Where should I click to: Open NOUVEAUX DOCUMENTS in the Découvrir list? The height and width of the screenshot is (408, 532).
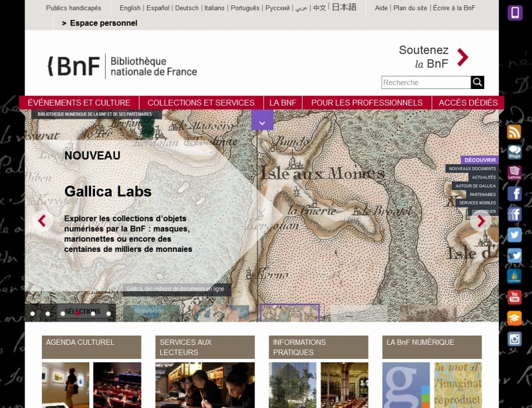tap(472, 169)
